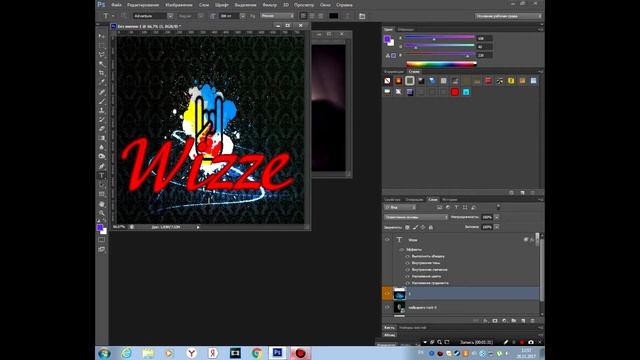Select the Eyedropper tool
This screenshot has height=360, width=640.
click(x=101, y=82)
